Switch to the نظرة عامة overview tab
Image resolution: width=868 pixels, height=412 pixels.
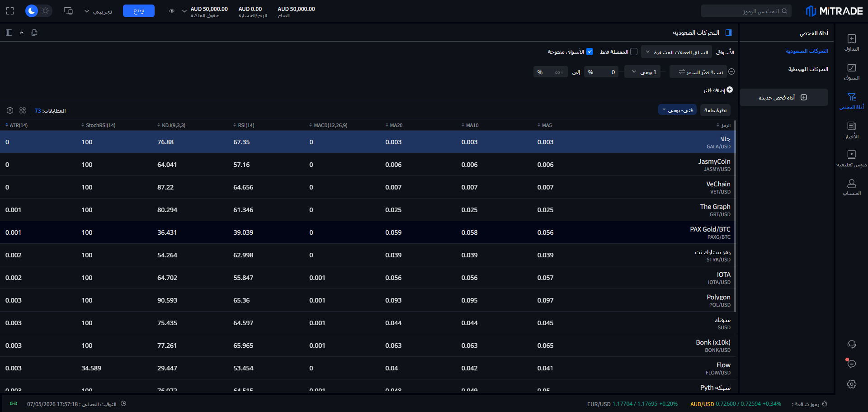[x=715, y=110]
